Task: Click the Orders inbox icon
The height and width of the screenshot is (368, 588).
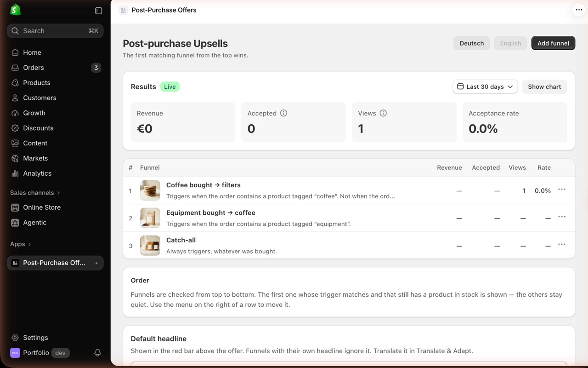Action: coord(15,68)
